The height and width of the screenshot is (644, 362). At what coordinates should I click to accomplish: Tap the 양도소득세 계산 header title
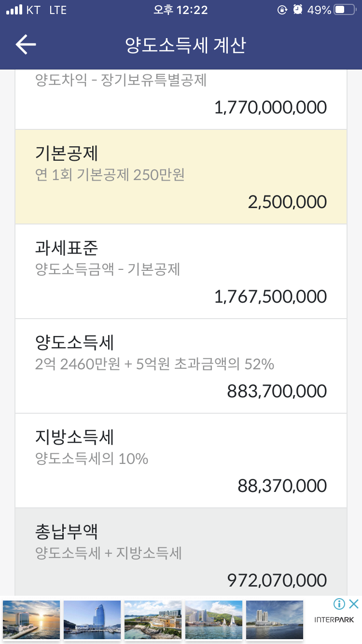point(185,45)
